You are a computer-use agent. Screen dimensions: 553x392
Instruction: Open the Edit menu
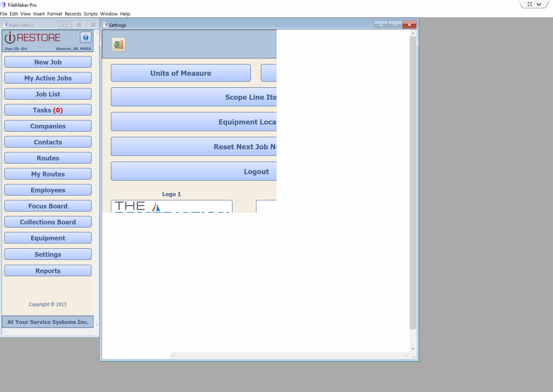[14, 14]
